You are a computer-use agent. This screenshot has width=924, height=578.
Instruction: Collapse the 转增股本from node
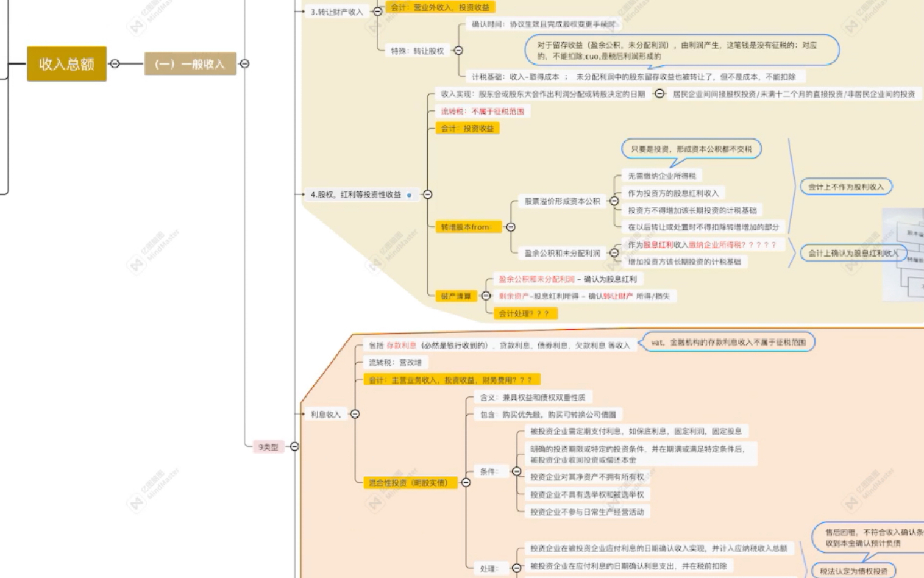click(511, 227)
